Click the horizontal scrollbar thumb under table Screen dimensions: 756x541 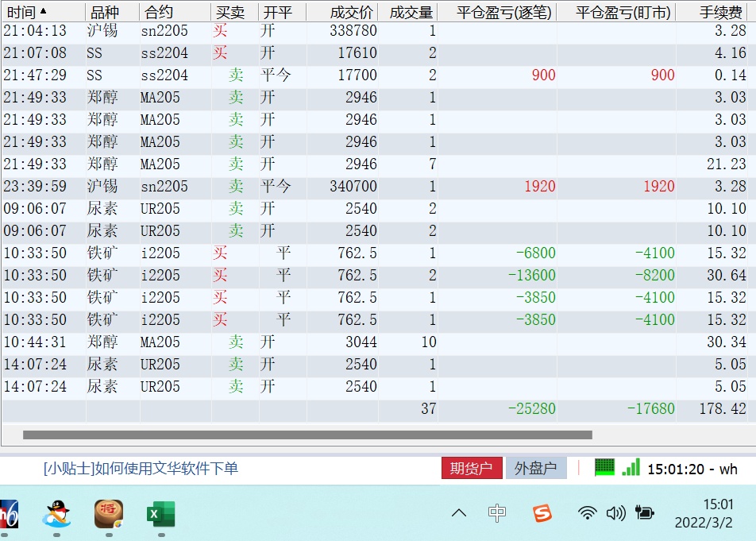coord(307,435)
